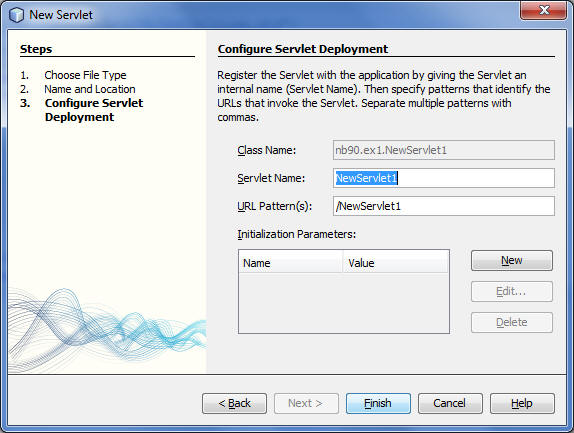Close the New Servlet dialog

543,10
